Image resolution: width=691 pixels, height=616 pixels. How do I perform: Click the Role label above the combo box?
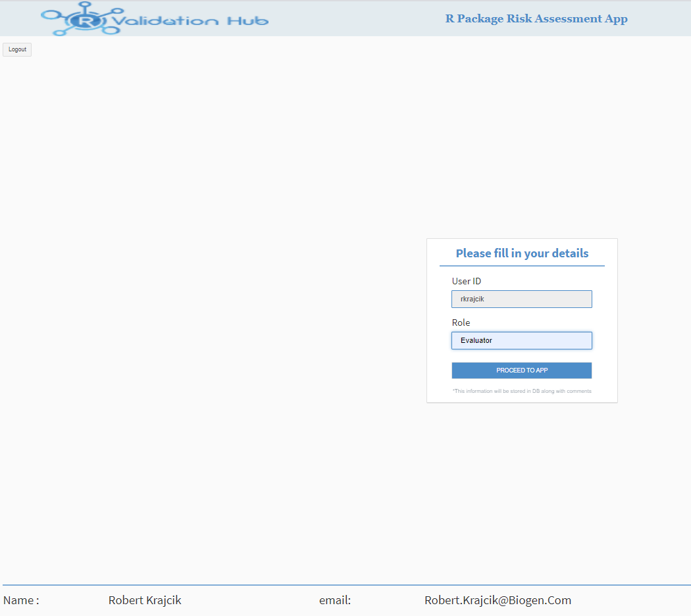click(461, 322)
